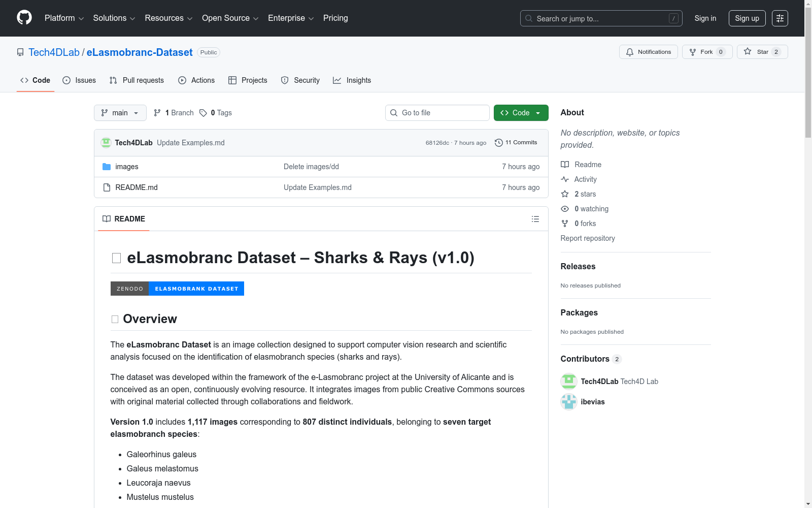Click the Tech4DLab avatar in commit row
This screenshot has height=508, width=812.
(x=106, y=143)
